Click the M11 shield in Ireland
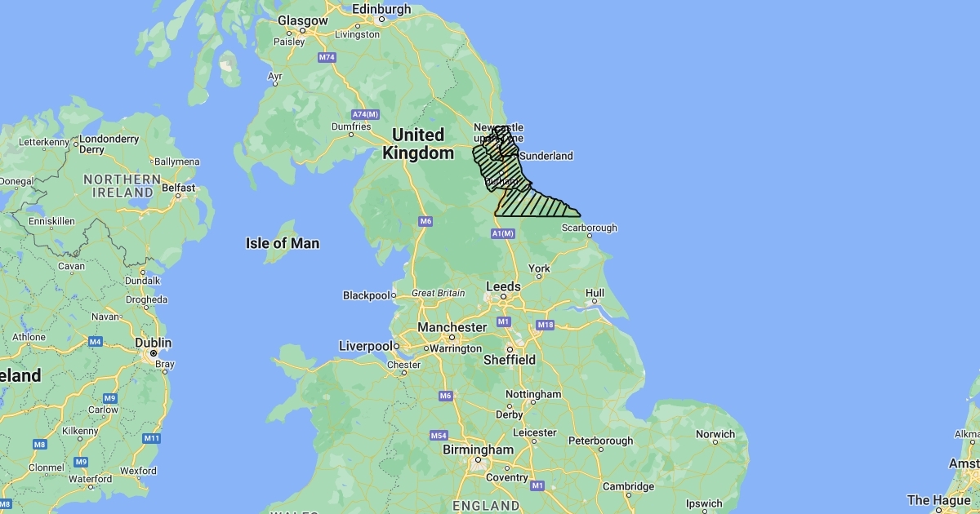The height and width of the screenshot is (514, 980). tap(151, 438)
